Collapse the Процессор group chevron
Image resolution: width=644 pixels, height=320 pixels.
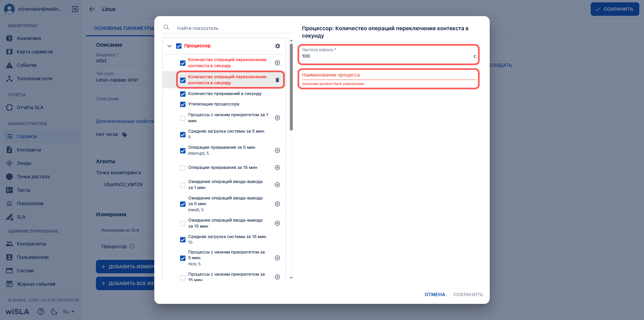click(x=169, y=46)
